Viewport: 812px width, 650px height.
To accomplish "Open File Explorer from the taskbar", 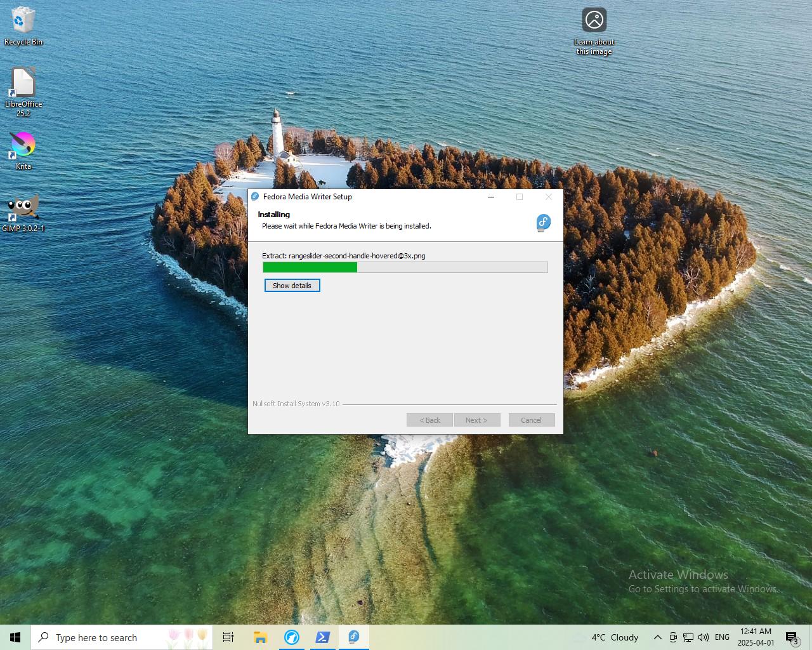I will 260,637.
